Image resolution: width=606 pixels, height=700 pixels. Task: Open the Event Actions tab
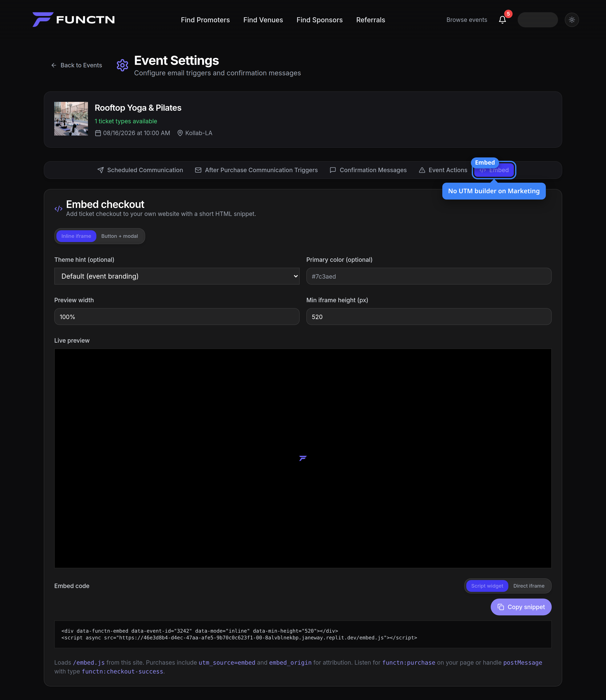pos(443,170)
